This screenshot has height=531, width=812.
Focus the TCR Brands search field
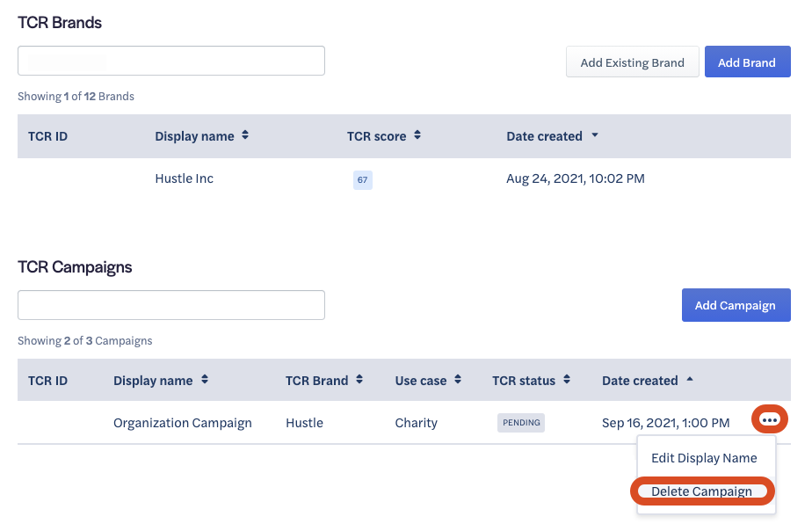click(x=171, y=61)
